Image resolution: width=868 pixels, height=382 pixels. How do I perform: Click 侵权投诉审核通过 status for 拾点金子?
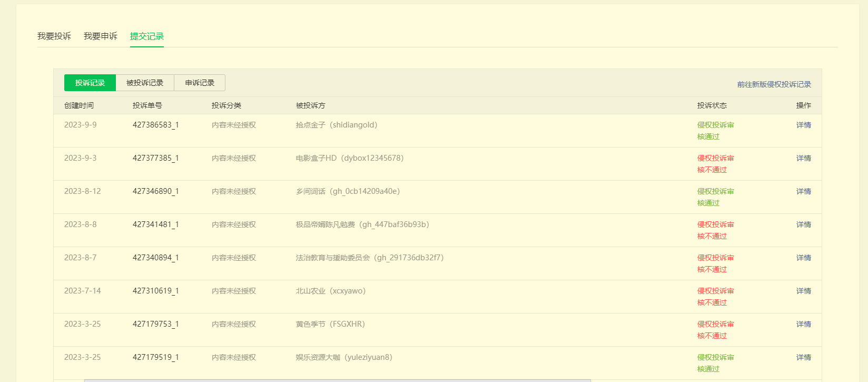[716, 131]
